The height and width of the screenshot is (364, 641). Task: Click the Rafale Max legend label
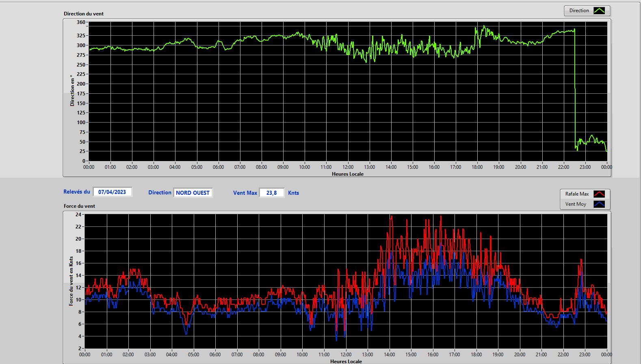[x=577, y=194]
